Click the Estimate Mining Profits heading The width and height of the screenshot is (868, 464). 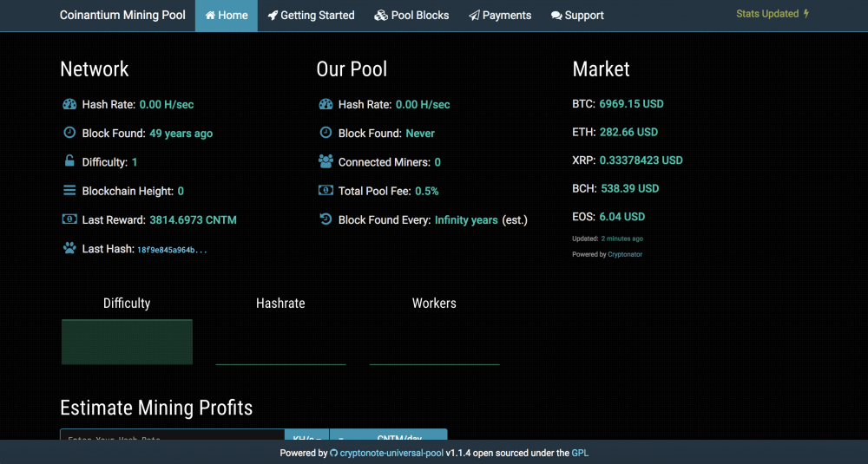point(156,408)
